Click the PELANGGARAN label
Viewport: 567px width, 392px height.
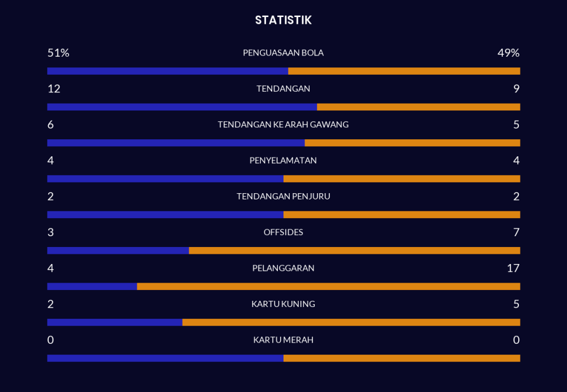click(x=283, y=268)
